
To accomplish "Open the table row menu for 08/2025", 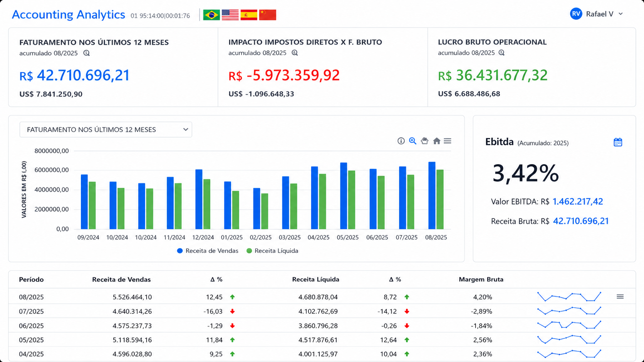I will click(620, 297).
